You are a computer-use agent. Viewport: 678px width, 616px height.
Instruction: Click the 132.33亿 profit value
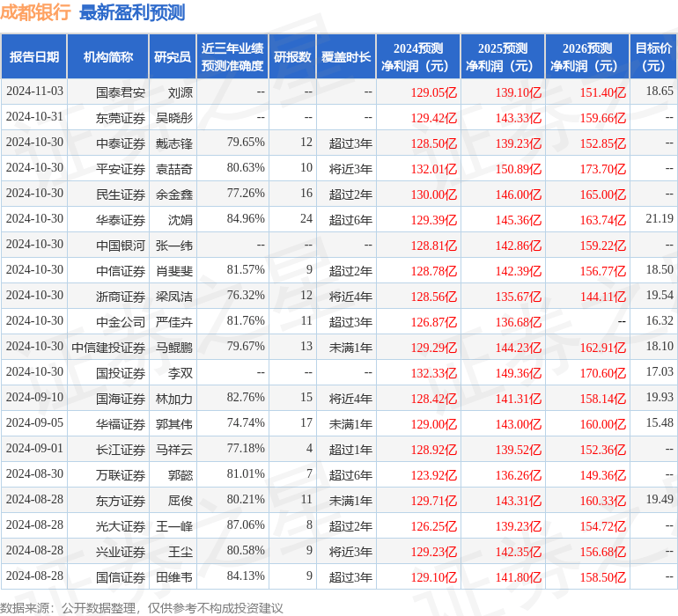[434, 372]
